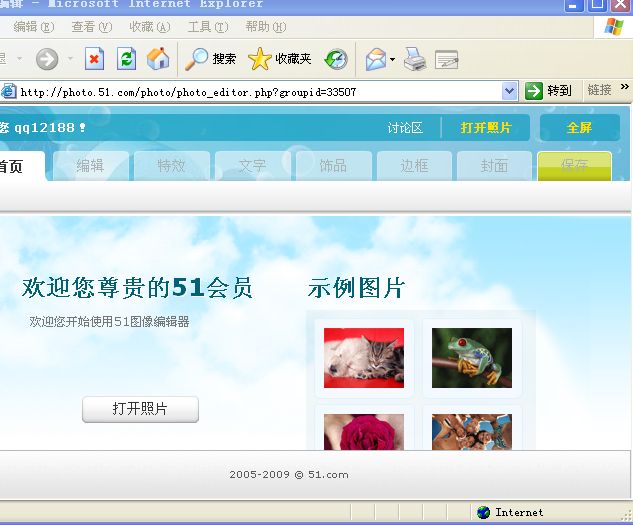Click the Windows logo icon
Screen dimensions: 633x525
614,27
